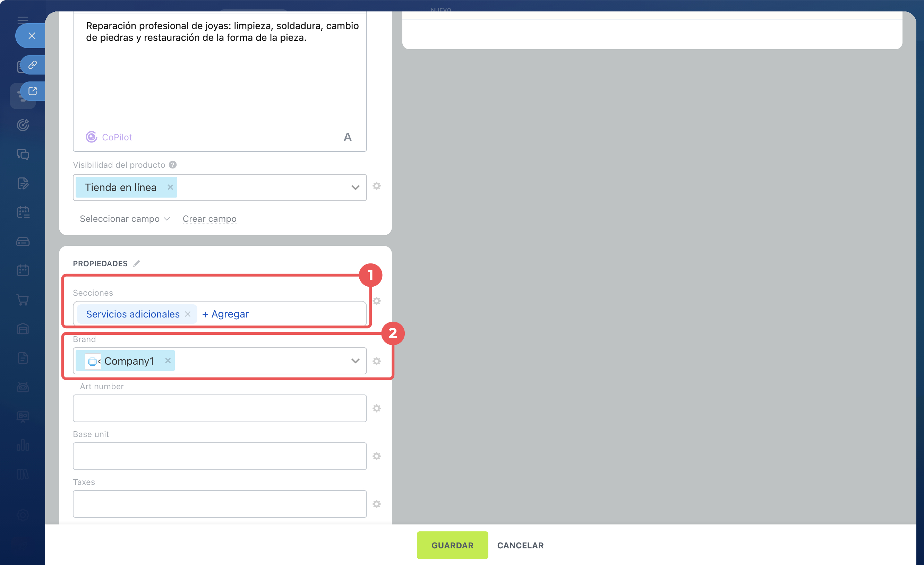The width and height of the screenshot is (924, 565).
Task: Open product form in a new window
Action: point(33,91)
